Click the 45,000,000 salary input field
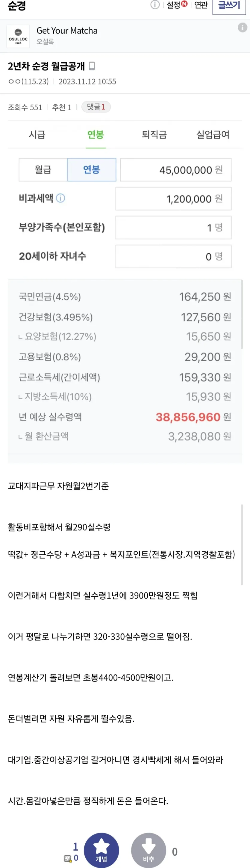Viewport: 250px width, 868px height. pos(176,170)
